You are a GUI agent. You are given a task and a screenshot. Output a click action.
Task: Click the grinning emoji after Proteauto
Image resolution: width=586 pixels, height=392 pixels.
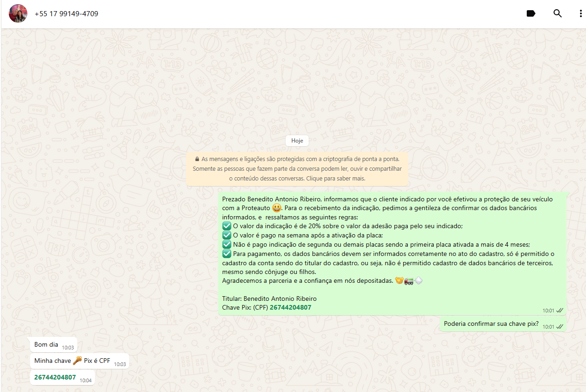tap(276, 208)
